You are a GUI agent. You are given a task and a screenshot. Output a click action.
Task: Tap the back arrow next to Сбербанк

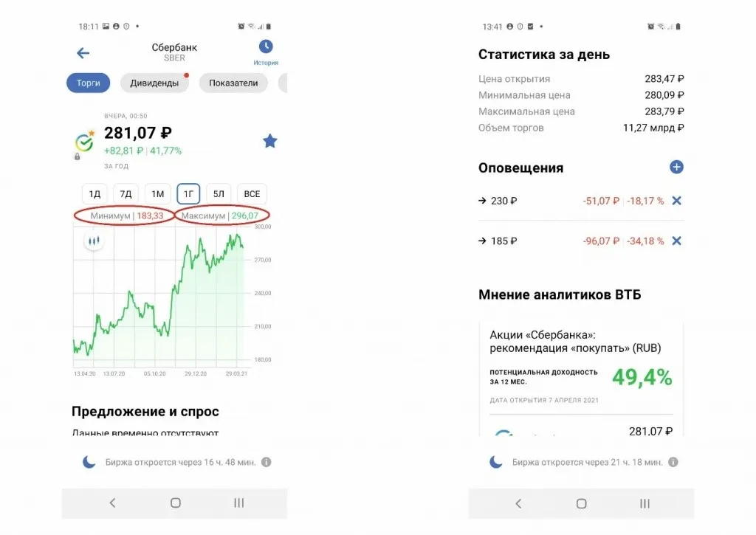pyautogui.click(x=83, y=53)
